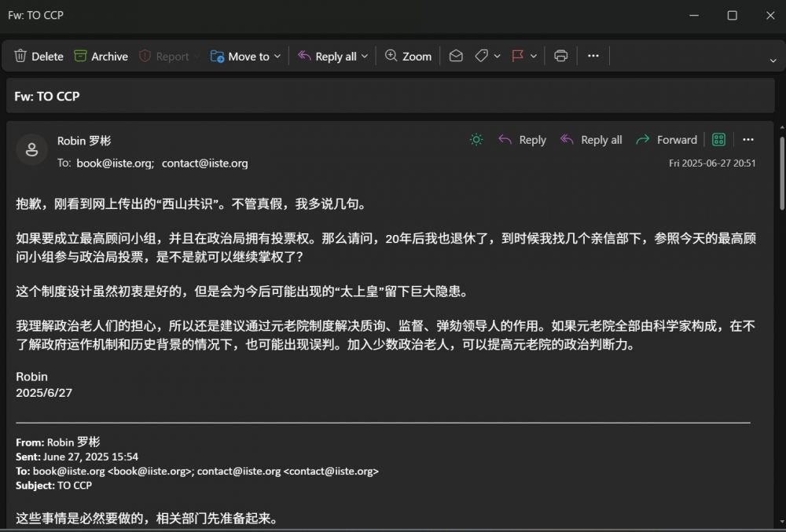Open the tag categories dropdown arrow
The width and height of the screenshot is (786, 532).
(x=498, y=57)
